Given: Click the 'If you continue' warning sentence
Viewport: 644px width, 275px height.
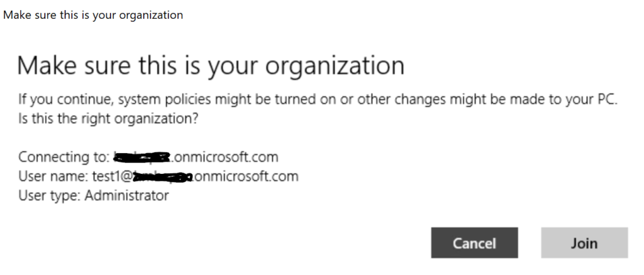Looking at the screenshot, I should [318, 101].
